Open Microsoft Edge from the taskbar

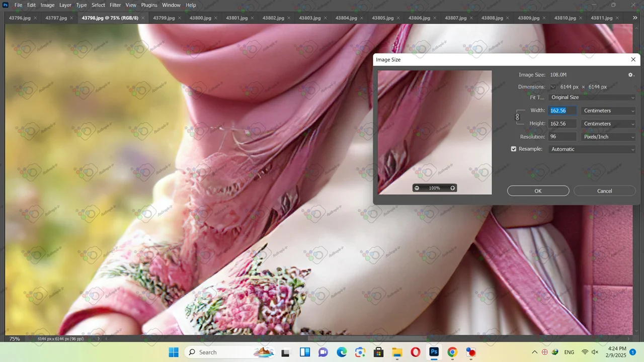pos(342,352)
